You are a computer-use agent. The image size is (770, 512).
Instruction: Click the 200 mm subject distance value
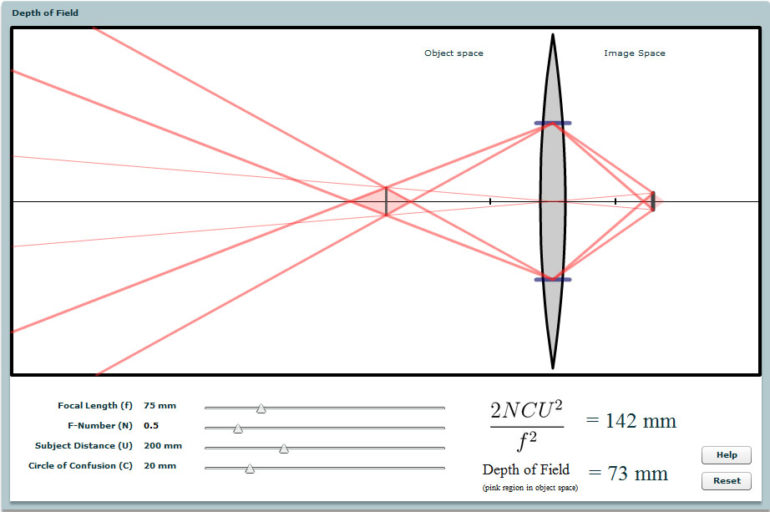[163, 446]
